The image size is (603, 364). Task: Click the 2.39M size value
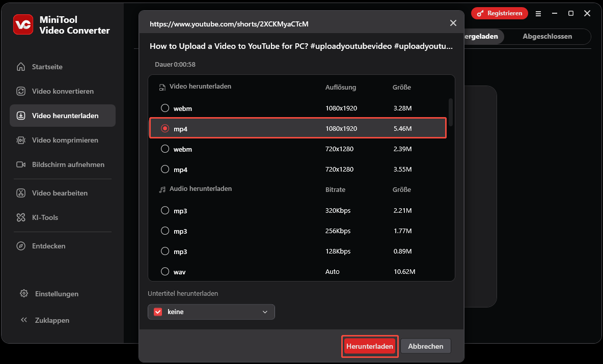pyautogui.click(x=403, y=149)
